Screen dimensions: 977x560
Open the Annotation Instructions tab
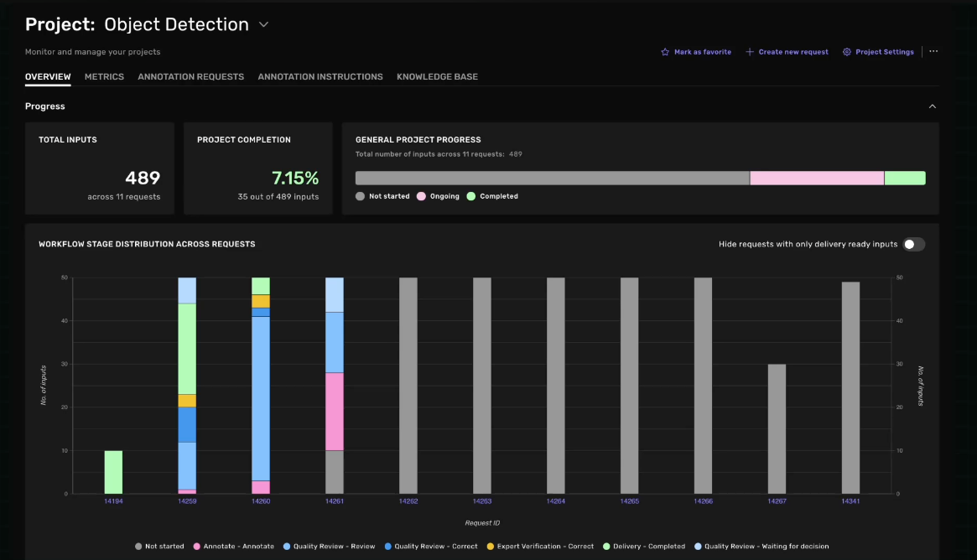320,76
